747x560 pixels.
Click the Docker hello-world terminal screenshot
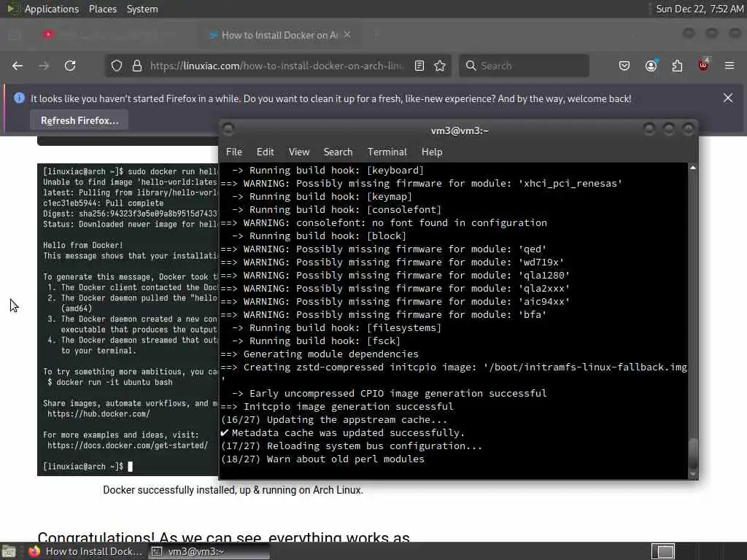tap(128, 319)
